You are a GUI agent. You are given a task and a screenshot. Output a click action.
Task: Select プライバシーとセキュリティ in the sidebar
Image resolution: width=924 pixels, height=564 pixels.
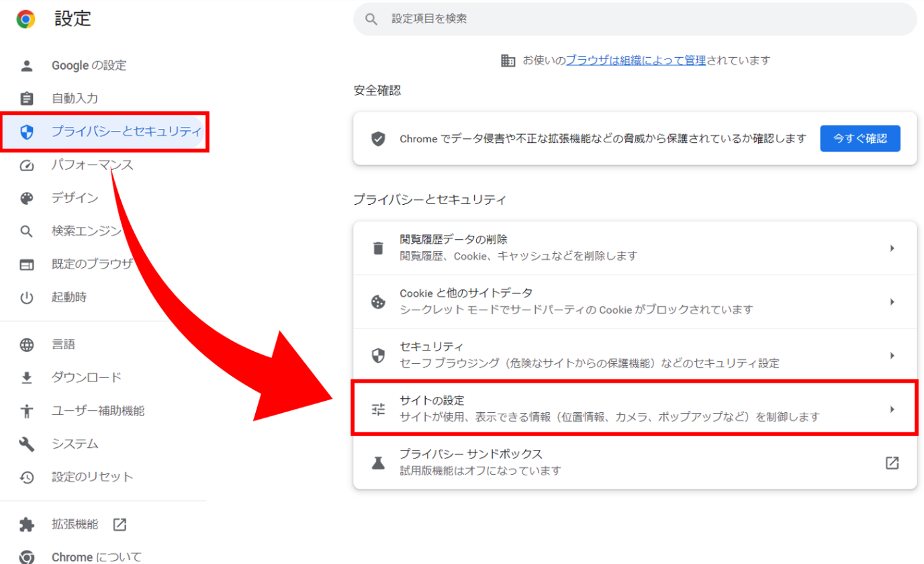[126, 132]
